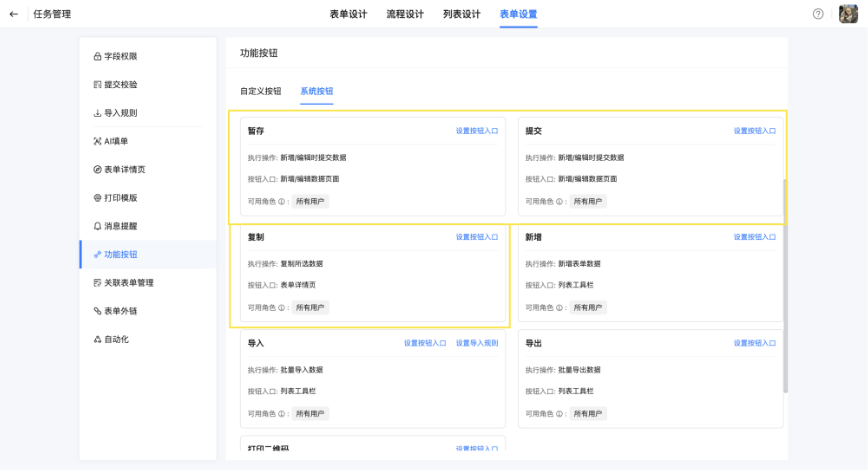The image size is (868, 470).
Task: Go to 打印模版 printer item
Action: click(116, 198)
